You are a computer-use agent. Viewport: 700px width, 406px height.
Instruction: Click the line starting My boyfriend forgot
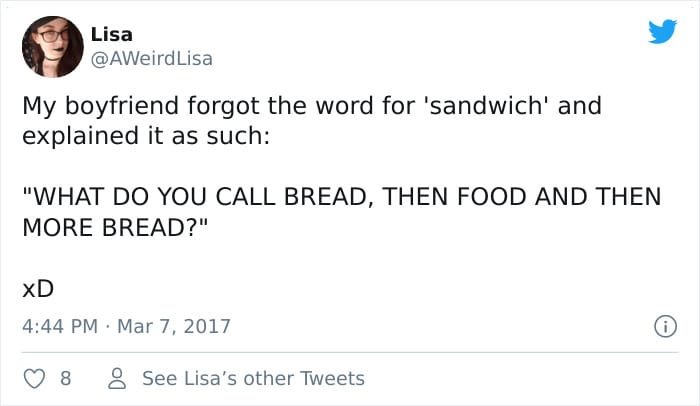click(x=312, y=106)
